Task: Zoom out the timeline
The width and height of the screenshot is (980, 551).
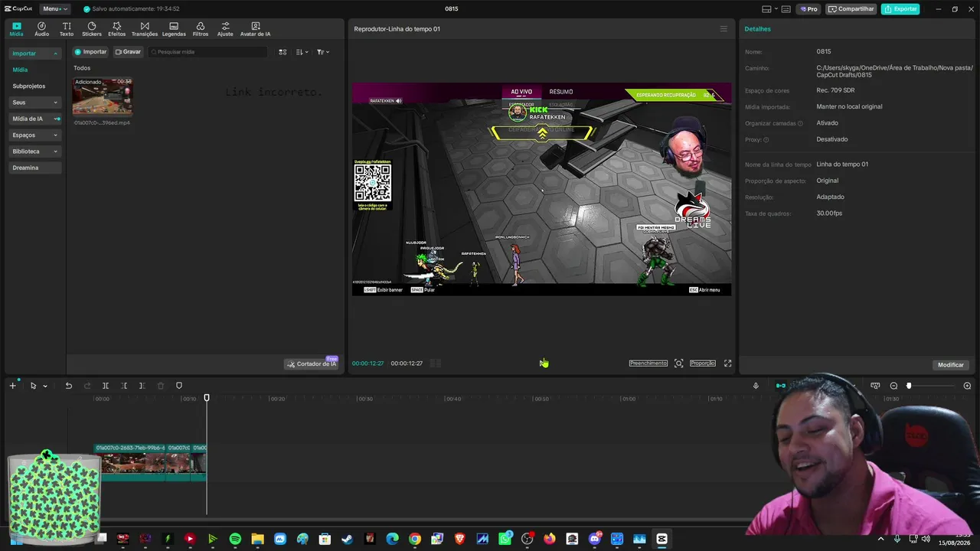Action: pyautogui.click(x=893, y=386)
